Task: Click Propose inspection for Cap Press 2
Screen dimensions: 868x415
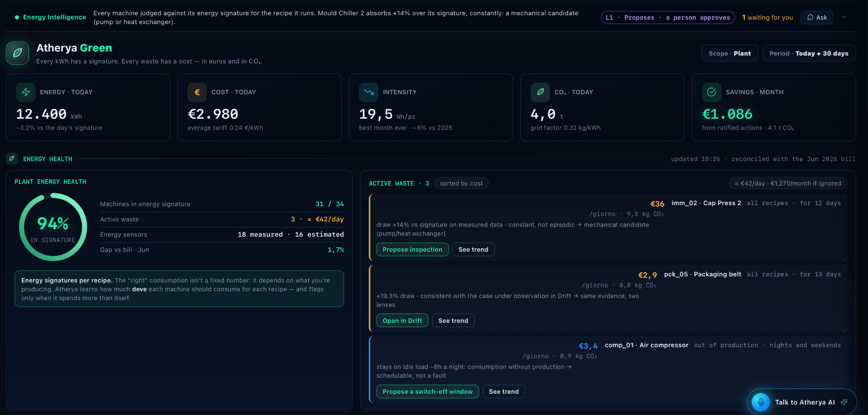Action: click(412, 249)
